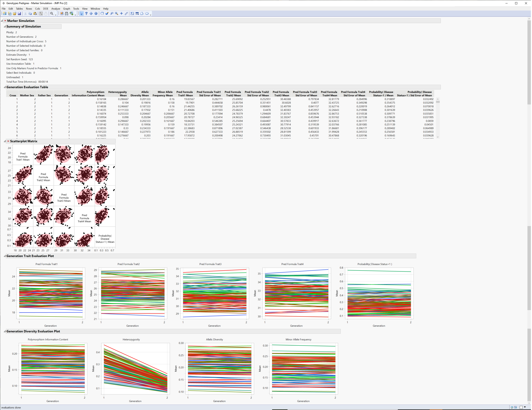The height and width of the screenshot is (410, 532).
Task: Open a data table using Open icon
Action: 14,14
